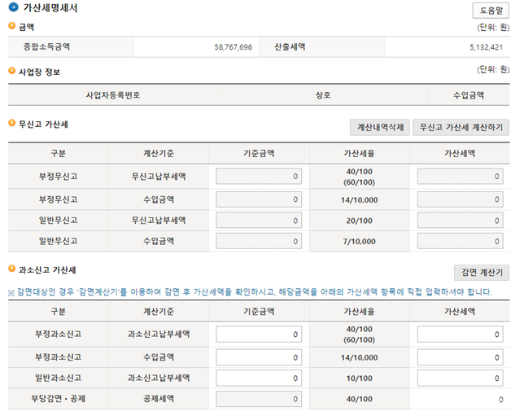Click the orange bullet beside 과소신고 가산세 heading
The height and width of the screenshot is (420, 524).
tap(11, 269)
